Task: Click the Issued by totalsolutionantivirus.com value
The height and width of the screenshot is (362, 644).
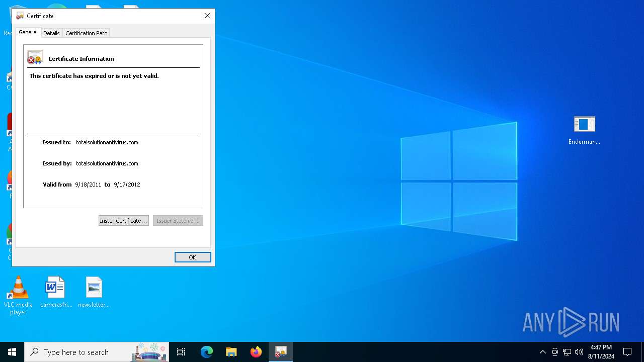Action: [107, 163]
